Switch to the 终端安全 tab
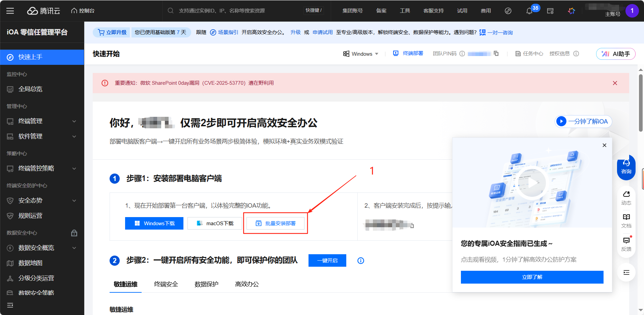Image resolution: width=644 pixels, height=315 pixels. pyautogui.click(x=166, y=284)
